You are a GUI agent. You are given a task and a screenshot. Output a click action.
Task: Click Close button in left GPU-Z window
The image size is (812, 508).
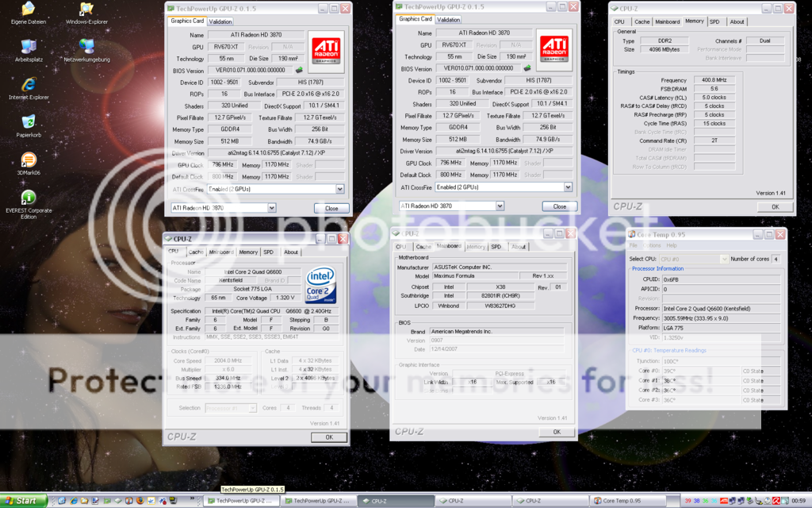point(331,208)
